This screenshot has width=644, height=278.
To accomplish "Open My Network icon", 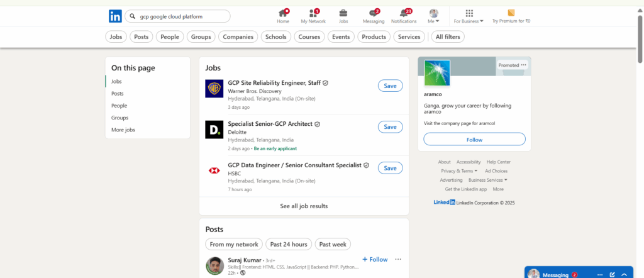I will coord(314,13).
